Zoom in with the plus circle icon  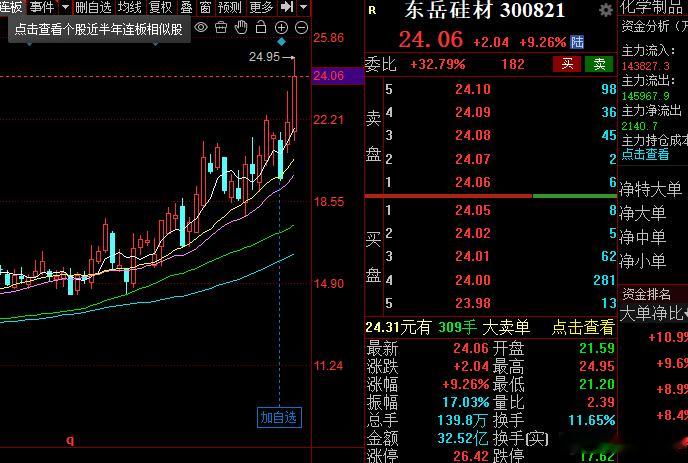[x=281, y=28]
